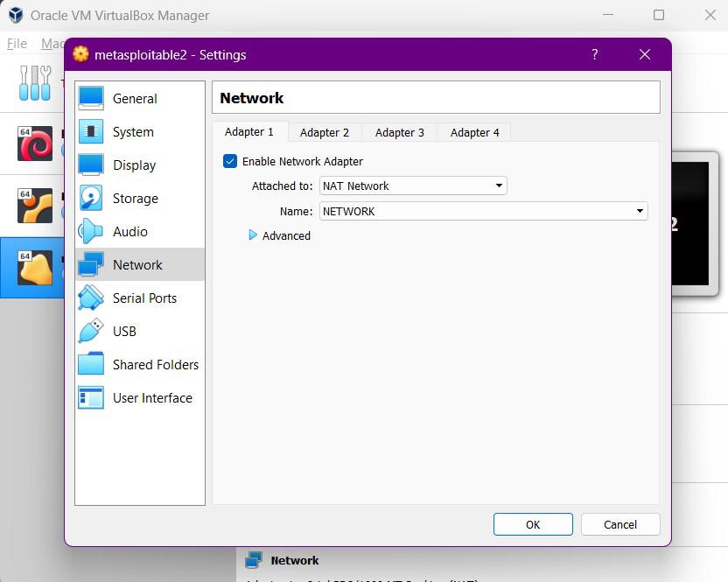Viewport: 728px width, 582px height.
Task: Click the VM preview thumbnail behind dialog
Action: click(x=694, y=223)
